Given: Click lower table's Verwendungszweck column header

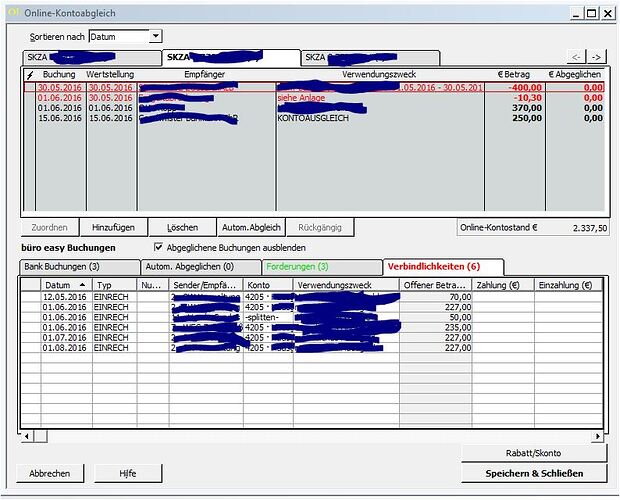Looking at the screenshot, I should (346, 285).
